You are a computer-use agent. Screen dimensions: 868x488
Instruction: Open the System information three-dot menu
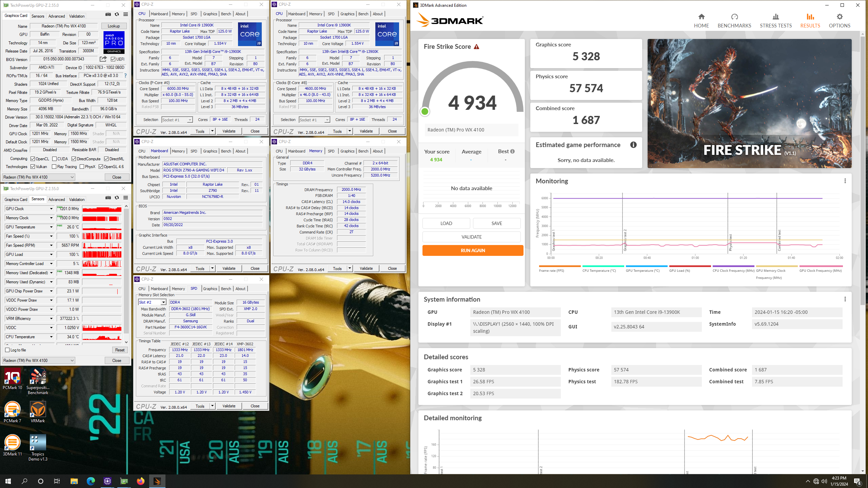coord(845,299)
